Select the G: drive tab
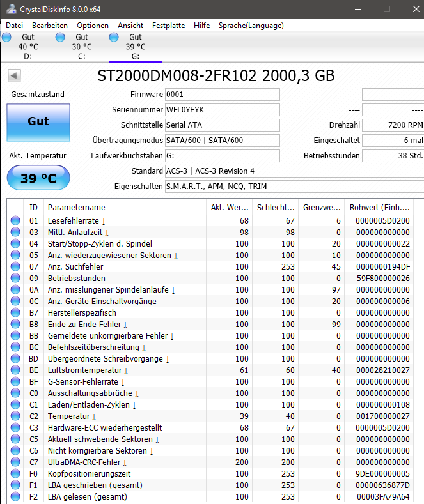The height and width of the screenshot is (504, 424). click(136, 47)
